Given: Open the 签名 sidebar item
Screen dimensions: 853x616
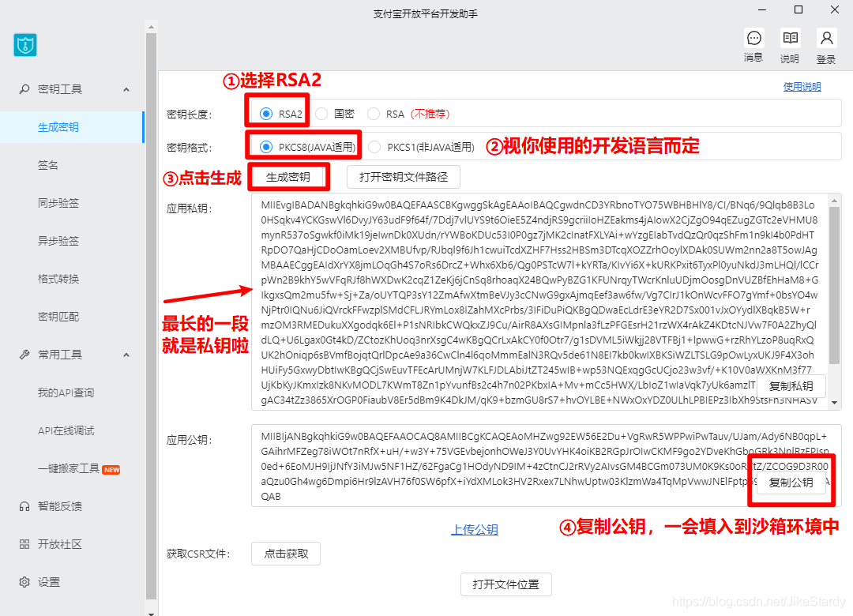Looking at the screenshot, I should 72,165.
